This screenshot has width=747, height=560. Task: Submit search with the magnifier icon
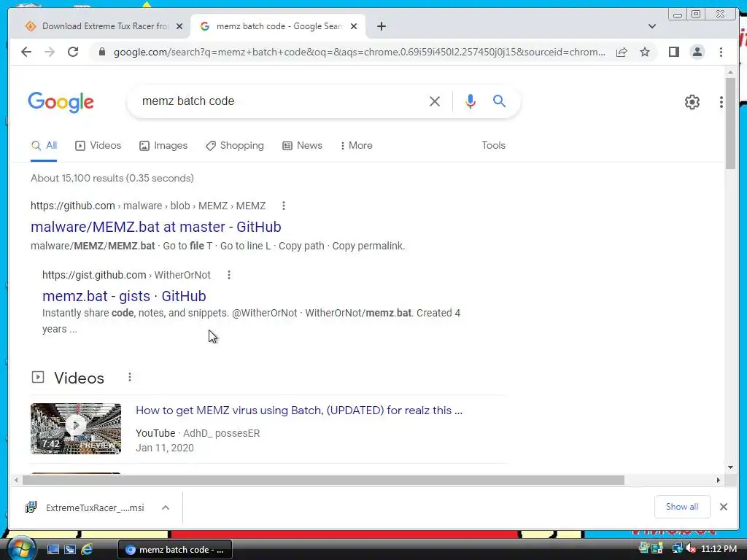pos(499,101)
